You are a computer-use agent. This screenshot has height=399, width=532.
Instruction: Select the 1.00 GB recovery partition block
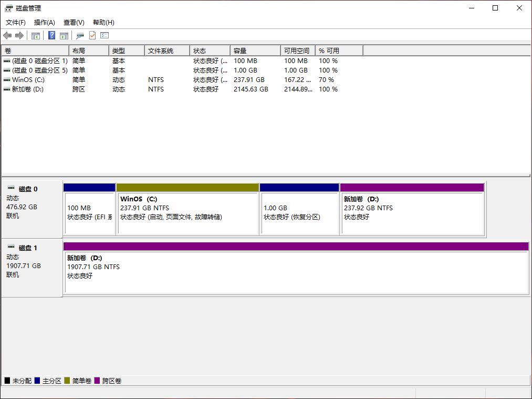click(299, 210)
